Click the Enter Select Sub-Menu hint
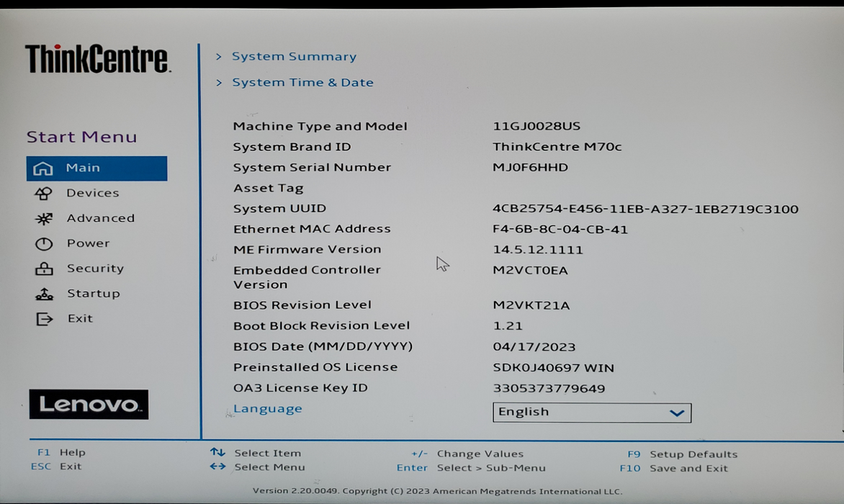The height and width of the screenshot is (504, 844). coord(471,468)
